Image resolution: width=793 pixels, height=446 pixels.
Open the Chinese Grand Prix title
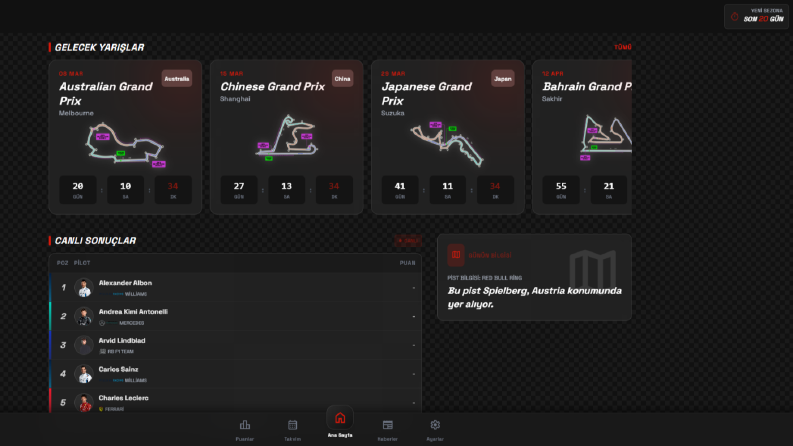click(x=272, y=86)
